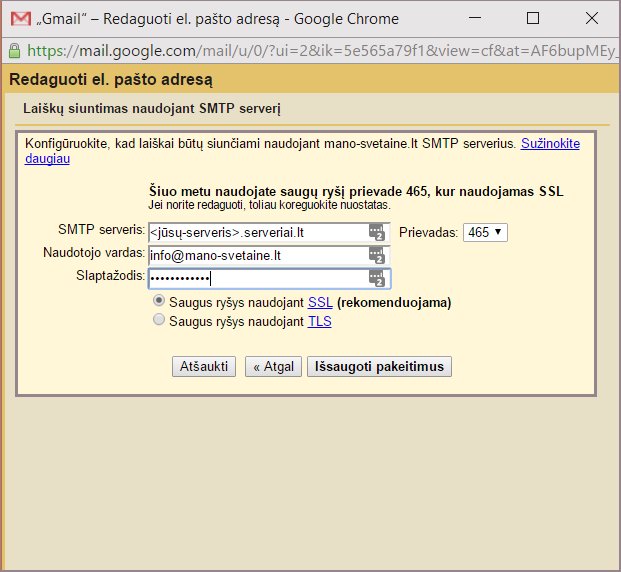Image resolution: width=621 pixels, height=572 pixels.
Task: Click the password manager icon in the Naudotojo vardas field
Action: click(376, 255)
